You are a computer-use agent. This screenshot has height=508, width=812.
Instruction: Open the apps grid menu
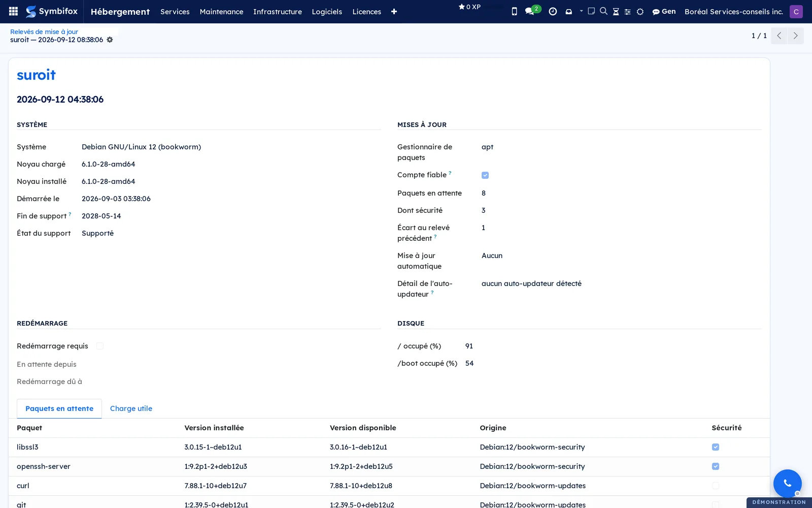tap(14, 11)
